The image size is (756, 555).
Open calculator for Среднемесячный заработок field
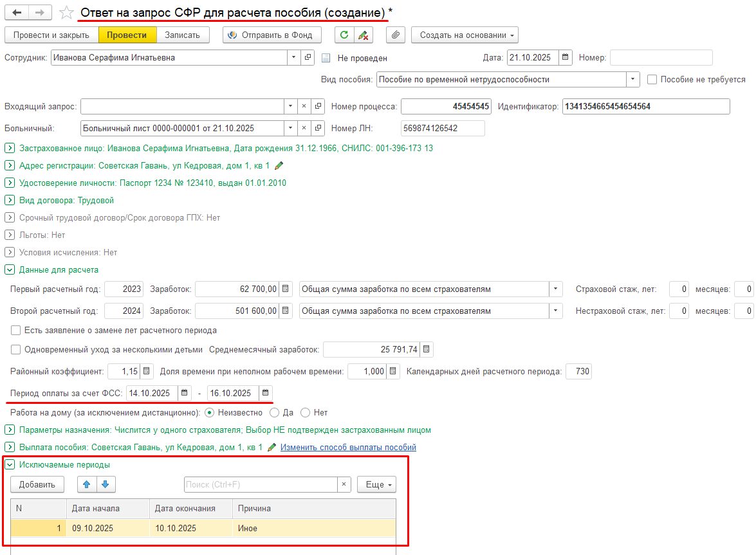pyautogui.click(x=426, y=349)
